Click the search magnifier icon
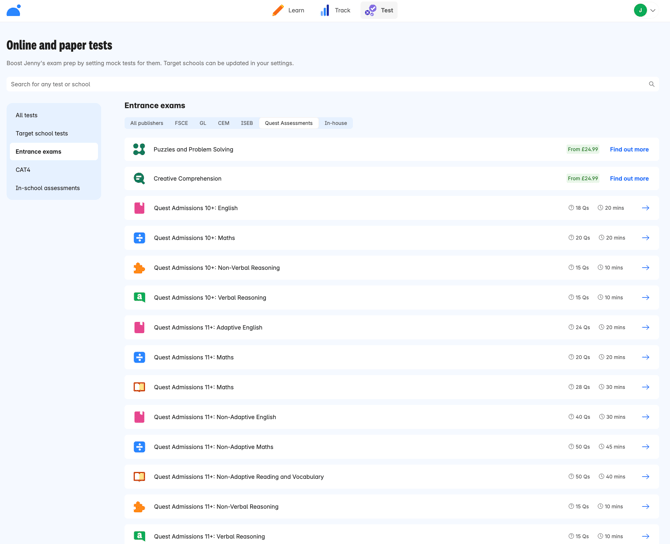This screenshot has height=544, width=670. tap(652, 84)
